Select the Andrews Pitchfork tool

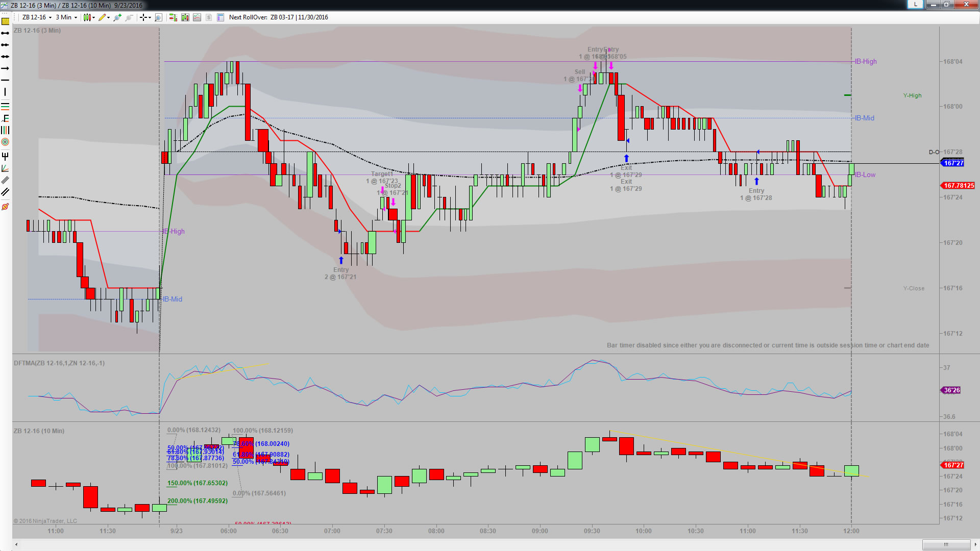point(5,156)
